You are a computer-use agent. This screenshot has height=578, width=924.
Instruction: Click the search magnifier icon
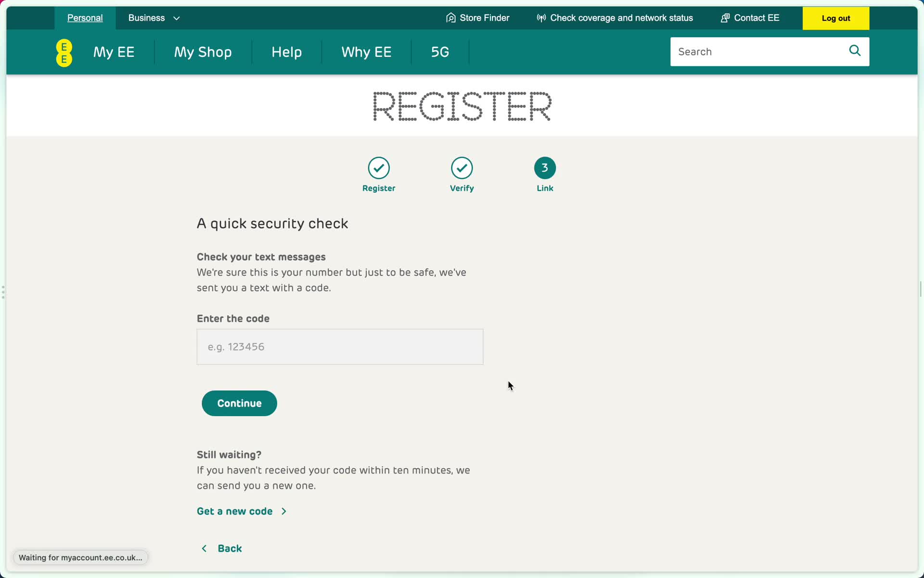[855, 51]
